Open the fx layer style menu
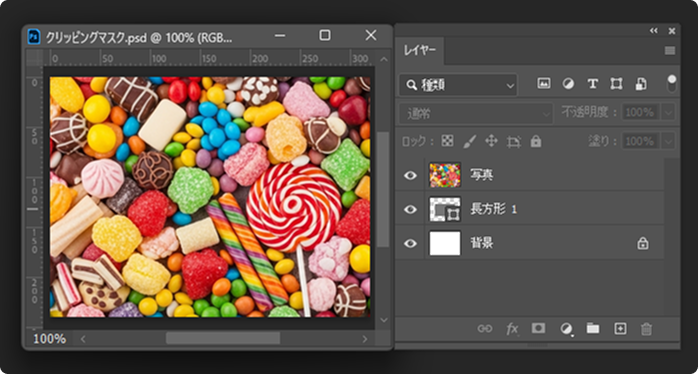698x374 pixels. click(512, 329)
